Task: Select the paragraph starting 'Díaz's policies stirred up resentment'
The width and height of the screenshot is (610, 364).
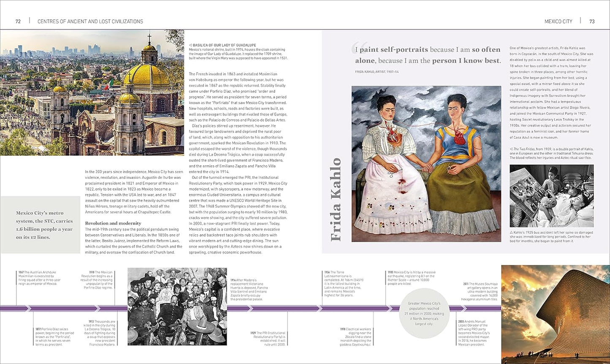Action: point(238,149)
